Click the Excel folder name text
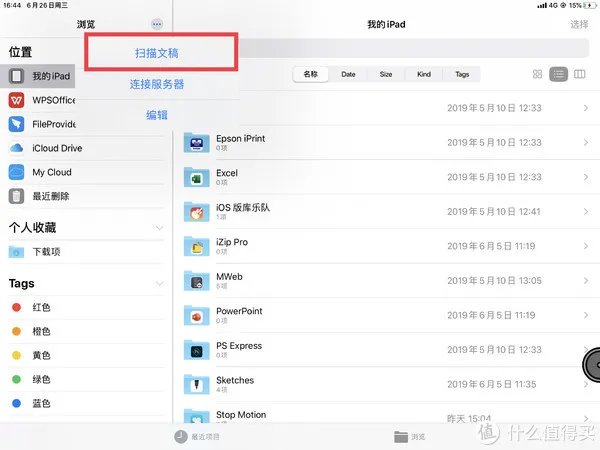Screen dimensions: 600x450 (x=227, y=173)
